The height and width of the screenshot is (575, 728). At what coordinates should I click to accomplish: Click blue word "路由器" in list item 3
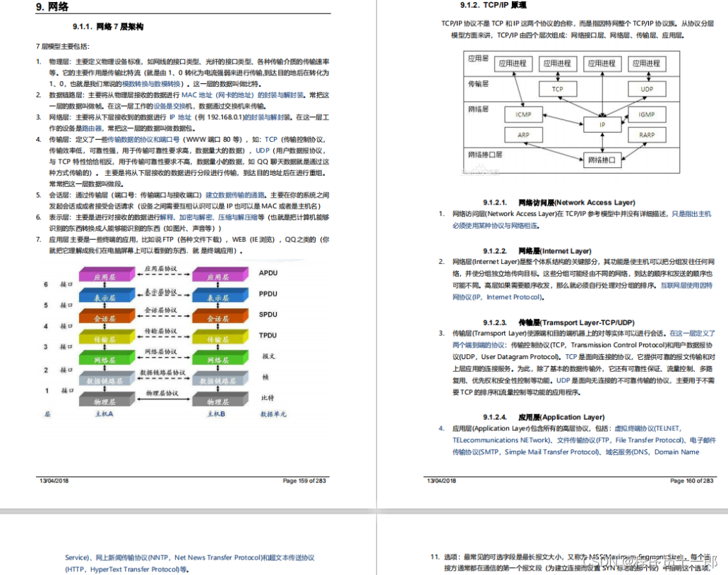click(x=92, y=128)
